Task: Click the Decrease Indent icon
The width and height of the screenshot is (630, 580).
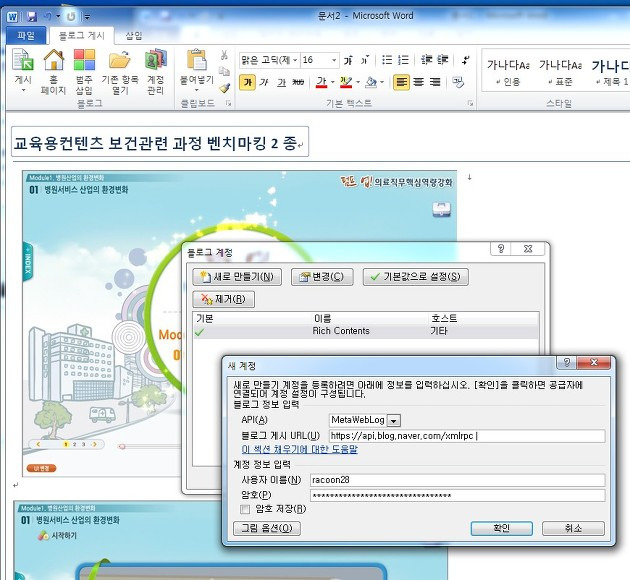Action: 426,60
